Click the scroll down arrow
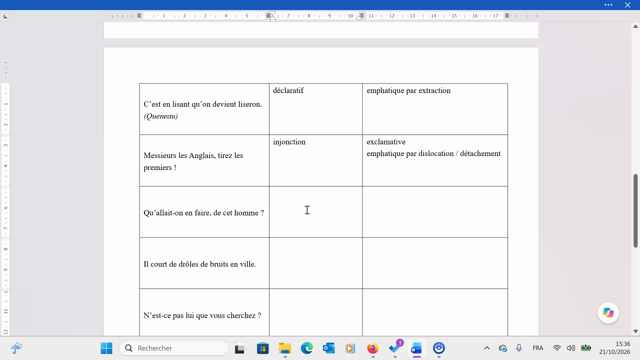Image resolution: width=640 pixels, height=360 pixels. 636,331
